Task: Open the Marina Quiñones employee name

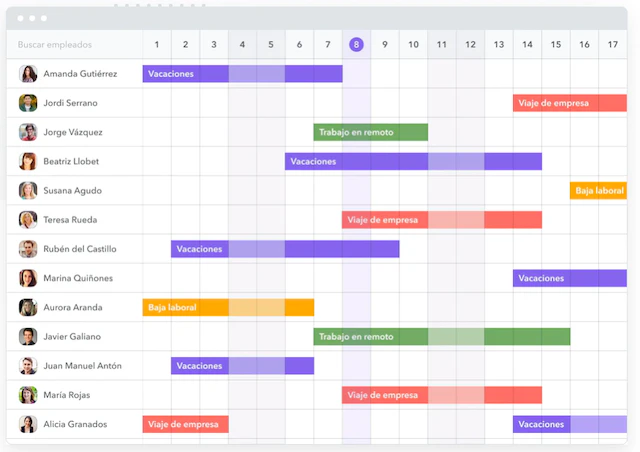Action: (x=78, y=278)
